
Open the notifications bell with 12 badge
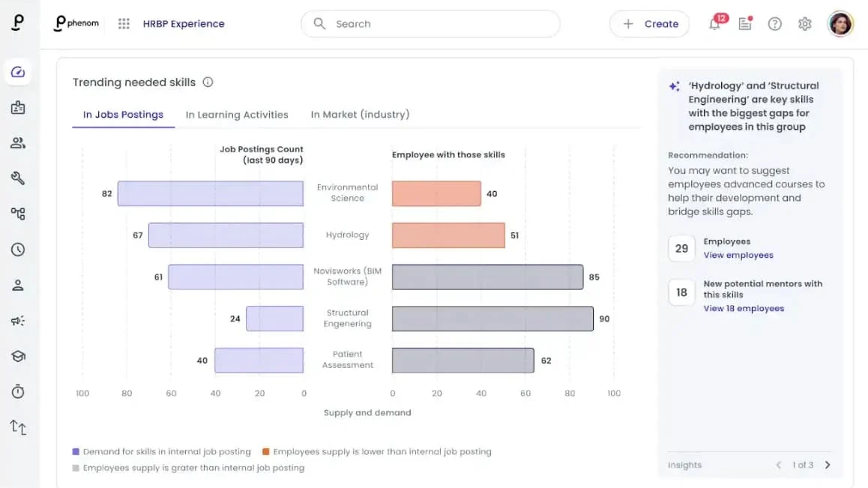pyautogui.click(x=717, y=23)
